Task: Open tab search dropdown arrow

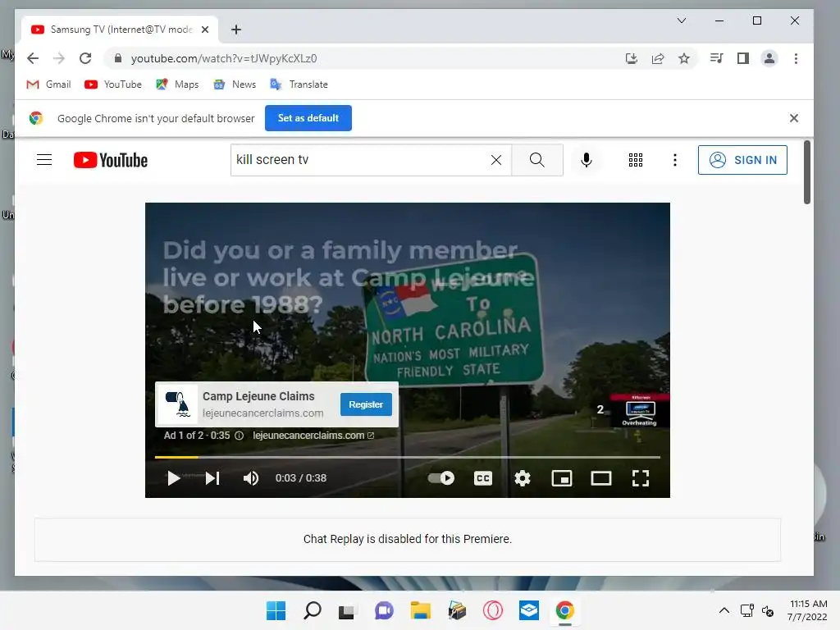Action: point(682,21)
